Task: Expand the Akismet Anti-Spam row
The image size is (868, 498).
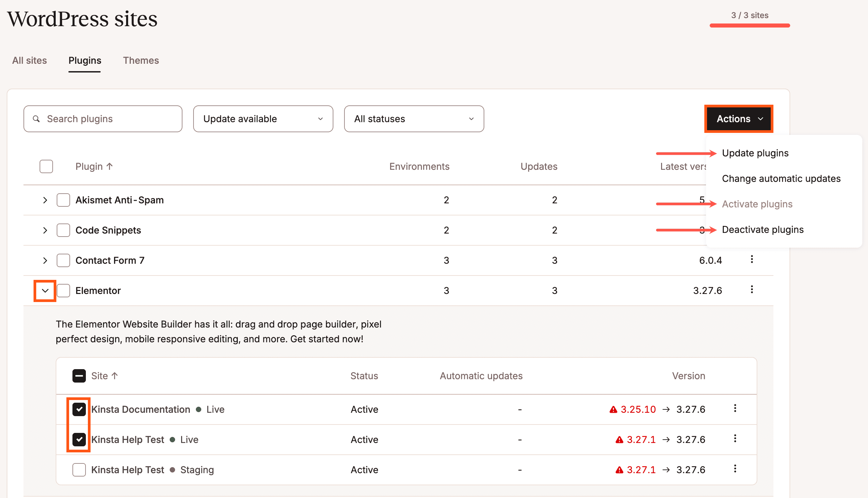Action: pos(45,200)
